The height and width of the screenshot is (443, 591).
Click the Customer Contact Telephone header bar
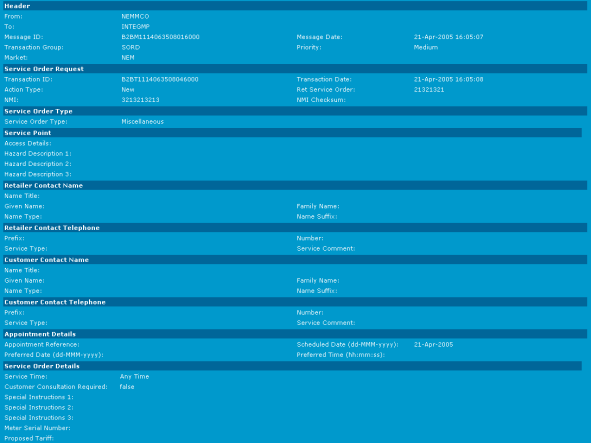pos(295,302)
